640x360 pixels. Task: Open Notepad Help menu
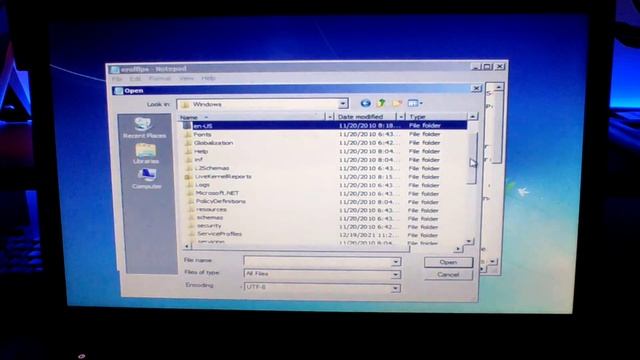(208, 78)
